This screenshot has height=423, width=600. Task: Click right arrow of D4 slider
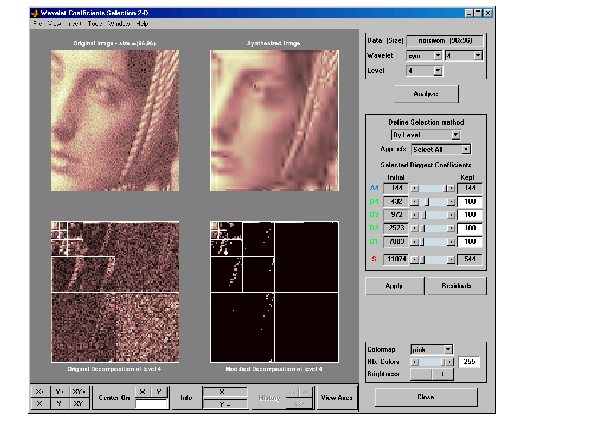point(451,202)
